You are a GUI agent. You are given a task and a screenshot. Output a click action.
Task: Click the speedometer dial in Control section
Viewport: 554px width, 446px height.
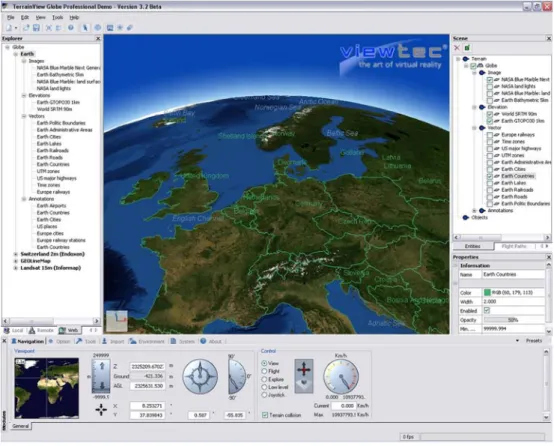[x=341, y=377]
